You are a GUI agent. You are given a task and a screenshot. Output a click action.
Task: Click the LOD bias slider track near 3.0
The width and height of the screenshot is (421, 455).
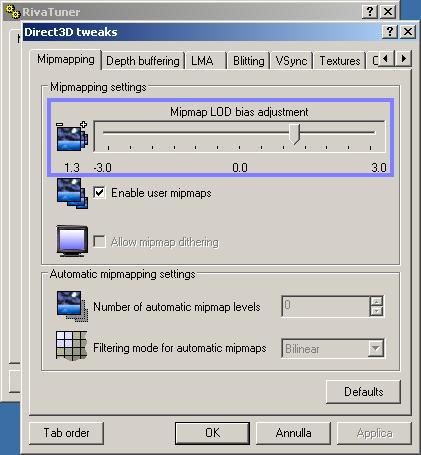[x=370, y=133]
